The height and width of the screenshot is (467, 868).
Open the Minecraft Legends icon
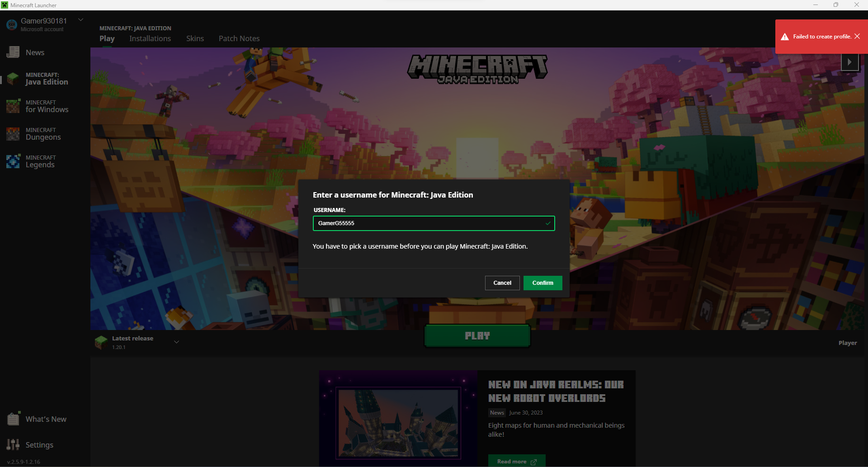(x=13, y=161)
